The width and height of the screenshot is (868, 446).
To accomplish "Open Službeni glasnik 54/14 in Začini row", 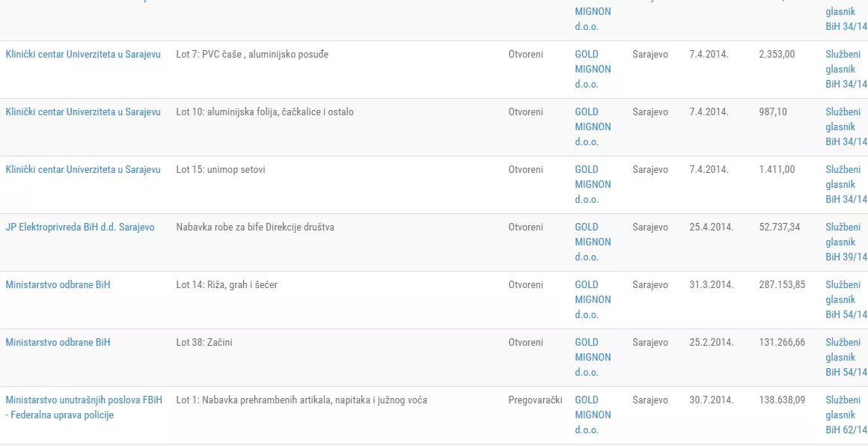I will (x=846, y=357).
